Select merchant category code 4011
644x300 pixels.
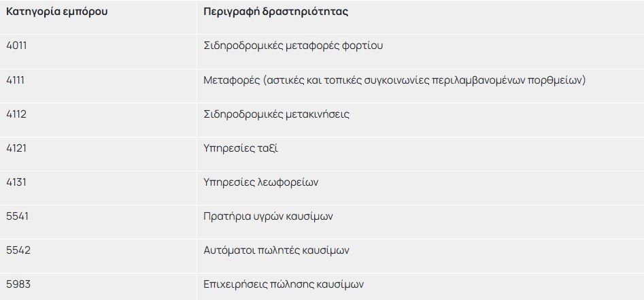16,46
